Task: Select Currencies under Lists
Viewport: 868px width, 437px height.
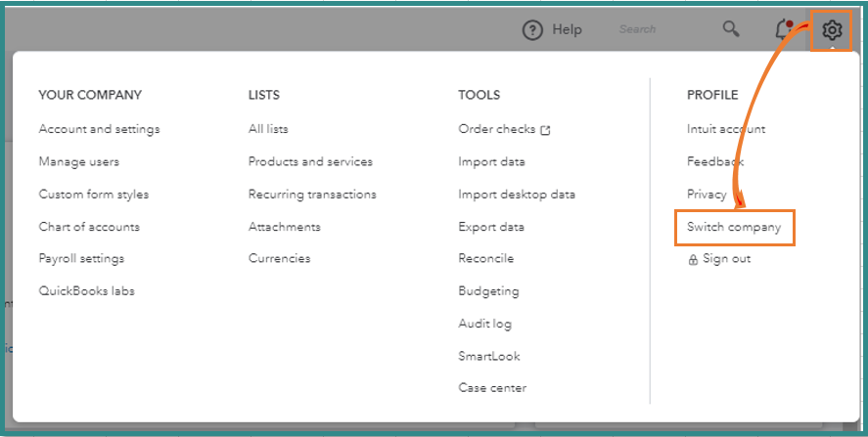Action: (279, 259)
